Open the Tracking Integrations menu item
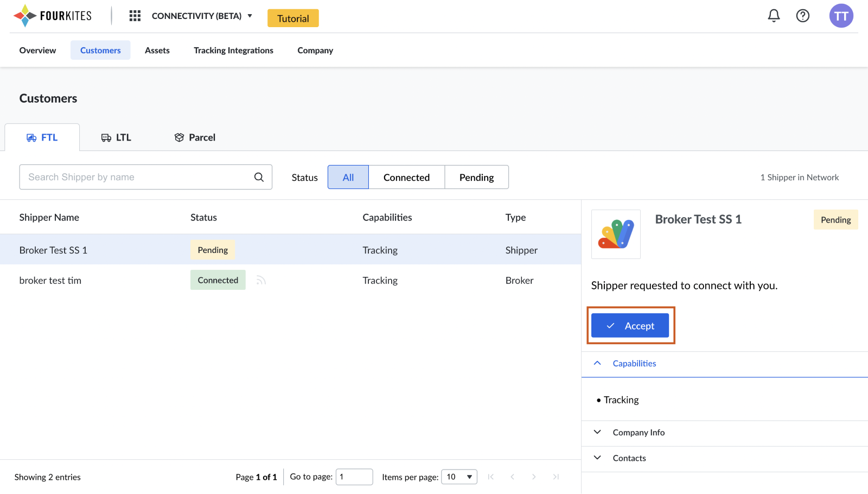The height and width of the screenshot is (494, 868). pyautogui.click(x=233, y=50)
